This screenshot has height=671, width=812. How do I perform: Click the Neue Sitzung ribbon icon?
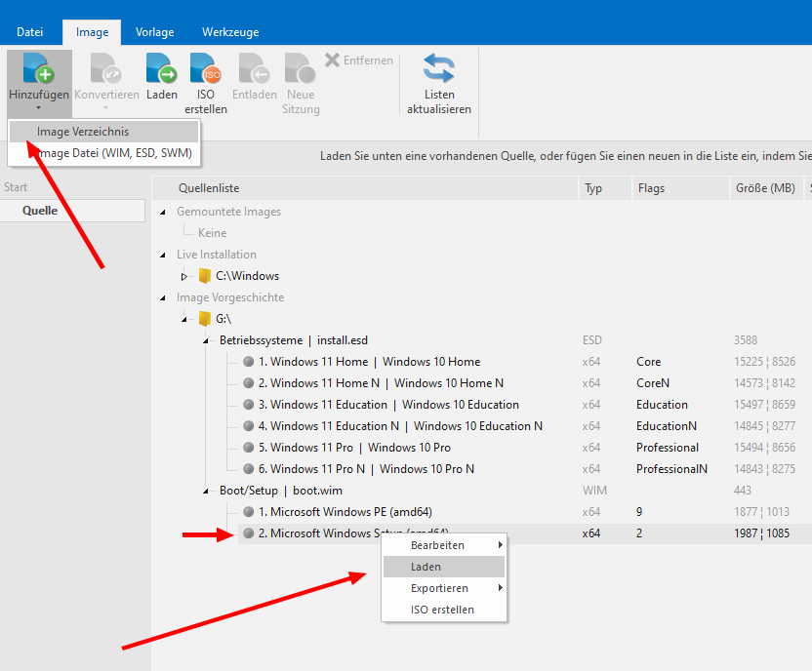pyautogui.click(x=301, y=67)
